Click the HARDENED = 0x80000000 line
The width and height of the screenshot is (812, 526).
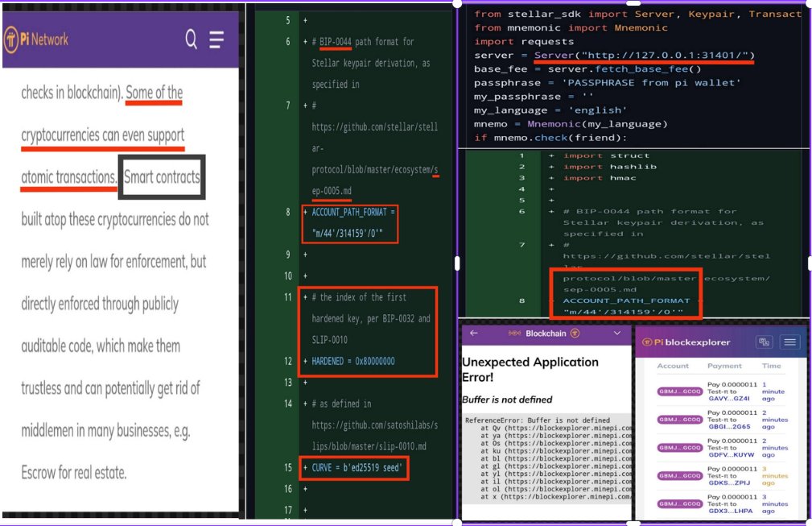click(353, 361)
